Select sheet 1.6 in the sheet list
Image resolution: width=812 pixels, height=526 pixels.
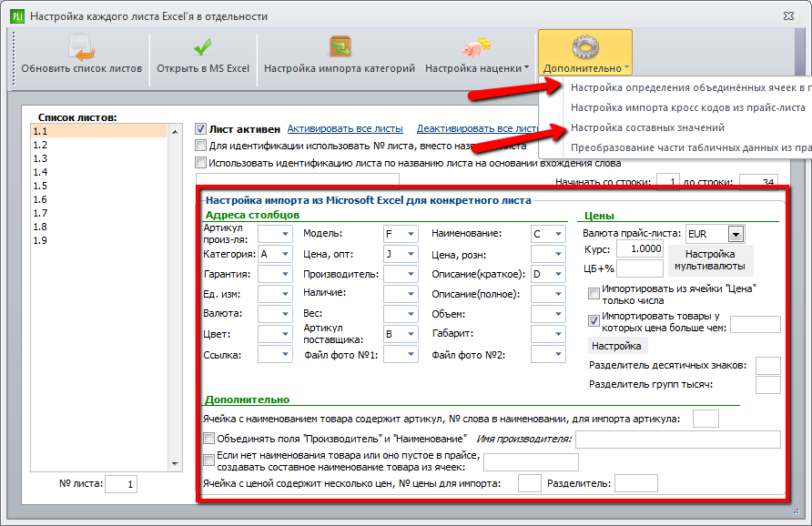tap(98, 199)
